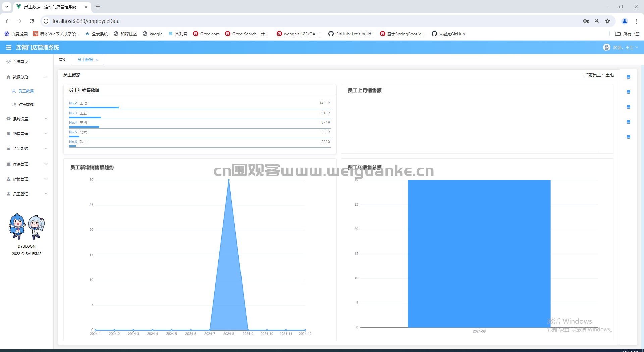Click the 200¥ value for 张三
This screenshot has width=644, height=352.
tap(326, 142)
